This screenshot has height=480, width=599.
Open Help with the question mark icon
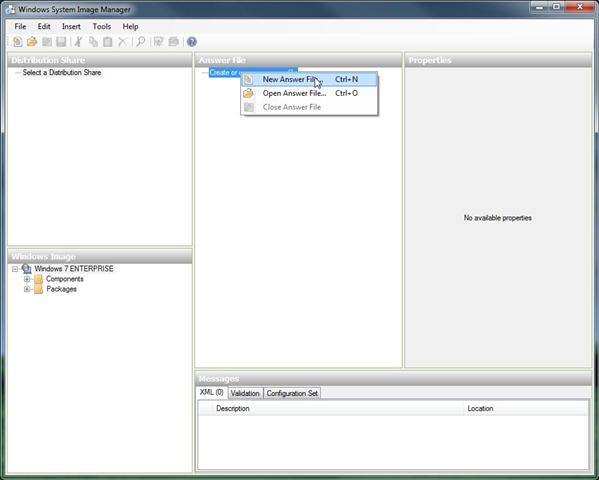click(192, 42)
